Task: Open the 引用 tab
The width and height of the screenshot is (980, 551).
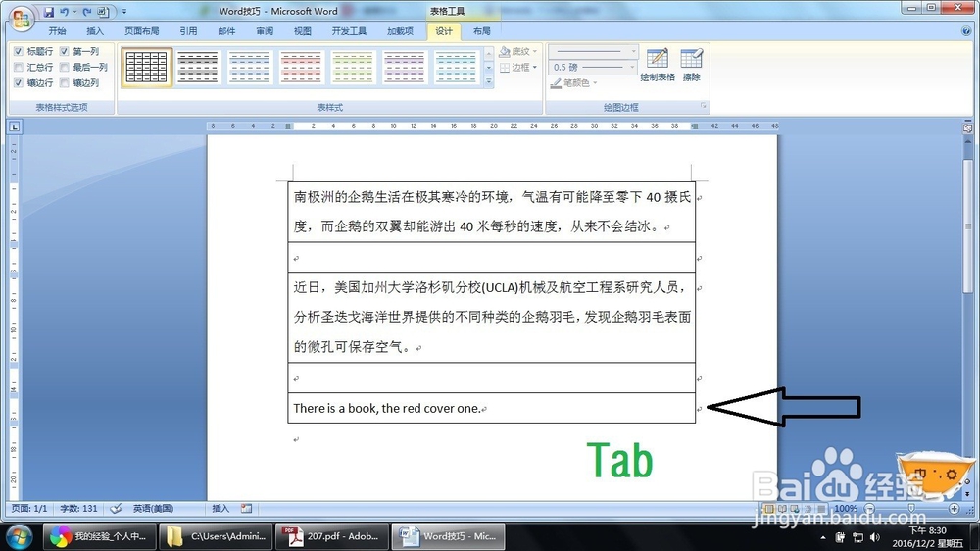Action: (x=188, y=31)
